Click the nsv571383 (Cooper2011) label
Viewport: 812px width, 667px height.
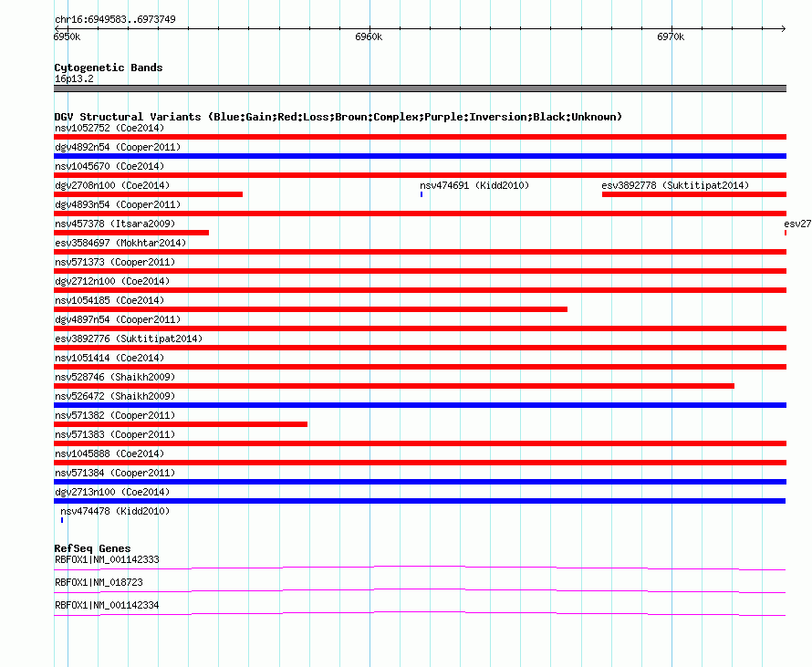115,434
